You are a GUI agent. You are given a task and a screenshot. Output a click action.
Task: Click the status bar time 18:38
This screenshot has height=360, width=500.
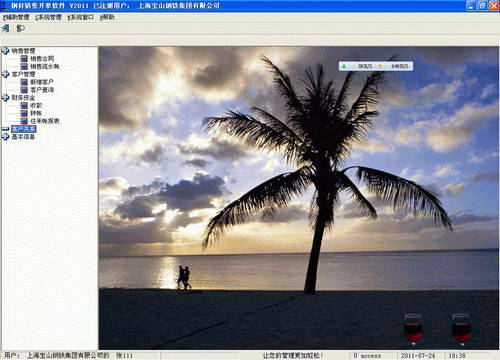click(457, 356)
